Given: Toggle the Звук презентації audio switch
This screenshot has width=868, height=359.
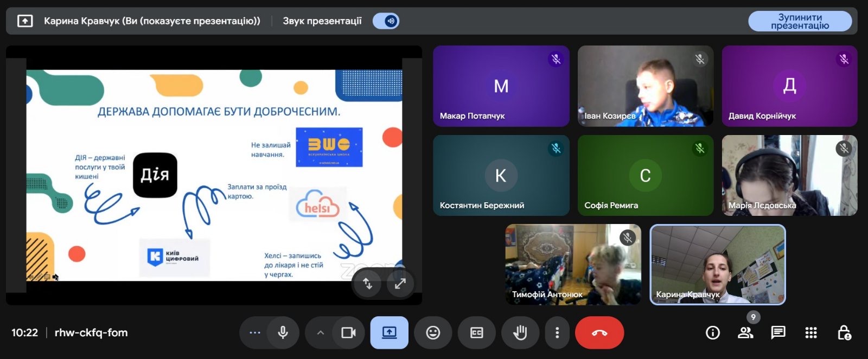Looking at the screenshot, I should 386,21.
